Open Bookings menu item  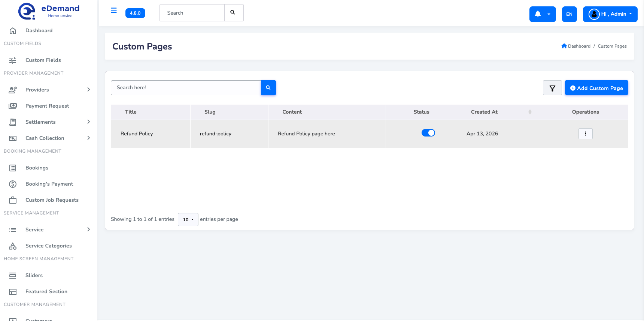click(37, 168)
